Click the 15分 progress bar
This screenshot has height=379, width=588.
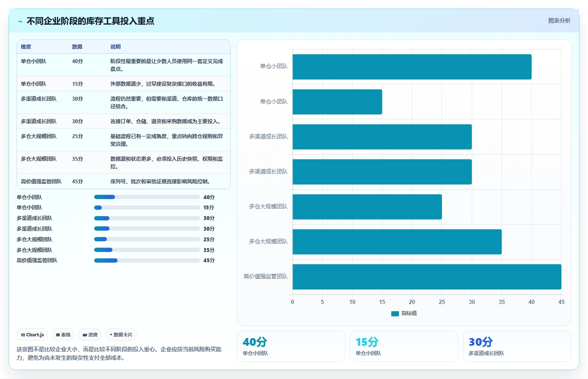[x=147, y=208]
